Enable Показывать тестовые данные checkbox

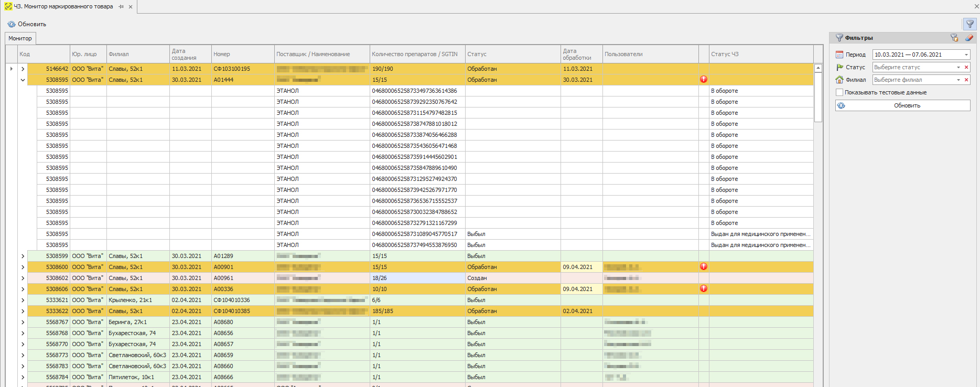click(839, 92)
